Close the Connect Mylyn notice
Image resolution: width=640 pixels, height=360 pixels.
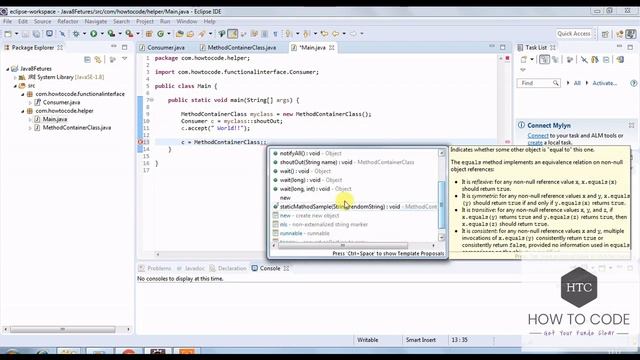point(631,125)
